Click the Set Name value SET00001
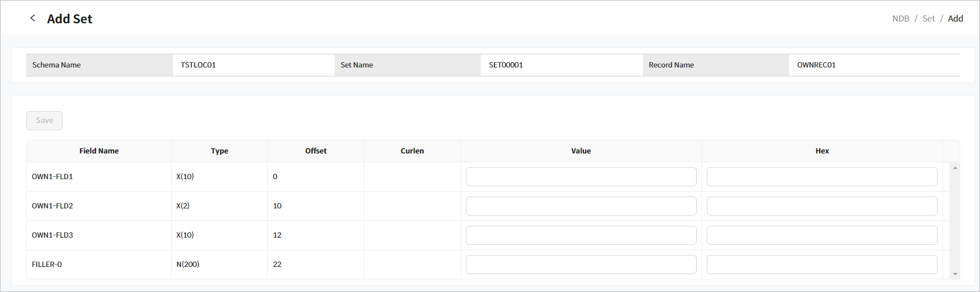Viewport: 980px width, 292px height. point(506,65)
